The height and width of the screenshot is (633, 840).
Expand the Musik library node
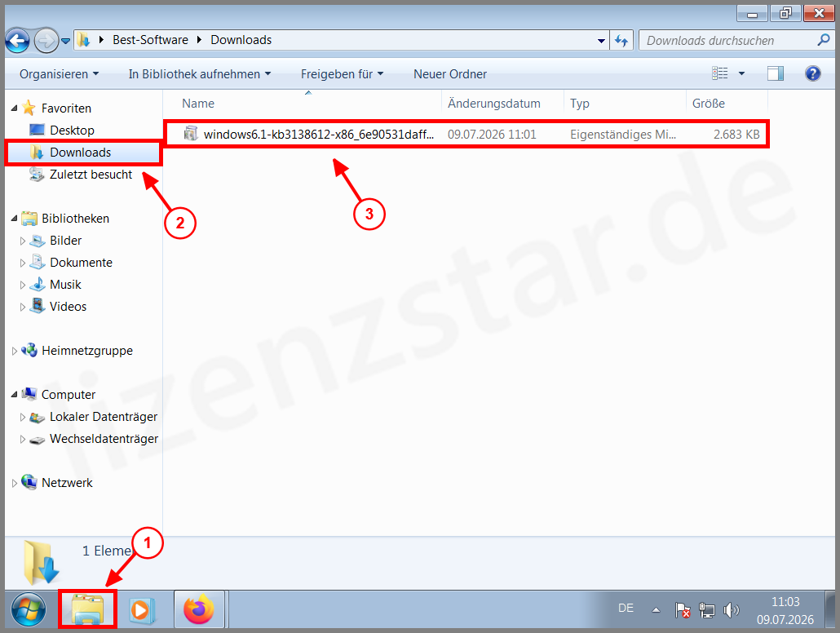click(23, 285)
